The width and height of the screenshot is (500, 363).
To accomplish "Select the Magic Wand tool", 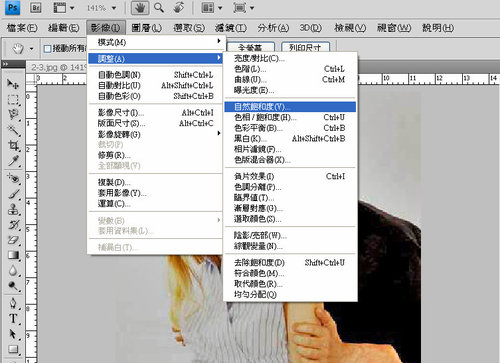I will [13, 130].
